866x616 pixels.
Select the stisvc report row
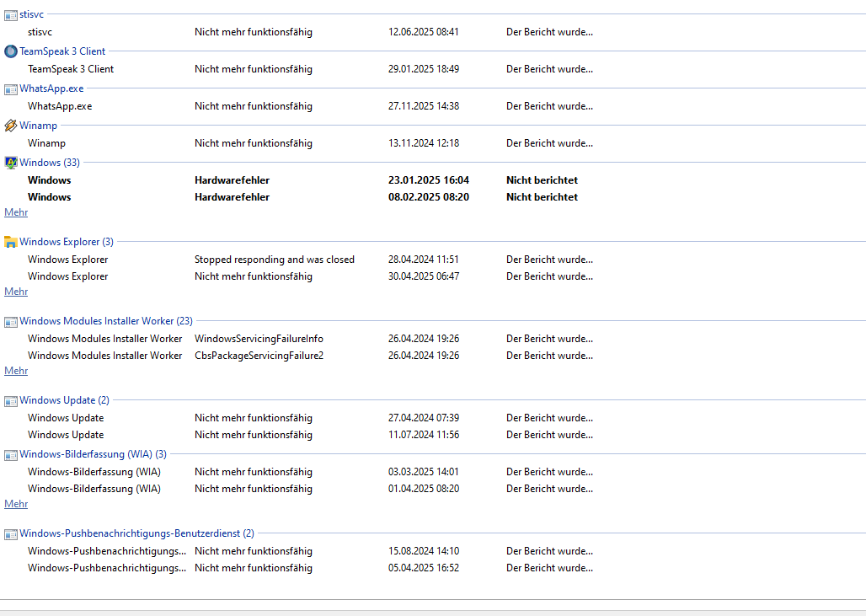pos(310,32)
